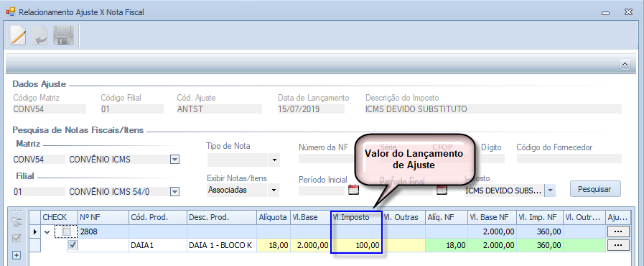Click the ellipsis button on DAIA1 row

click(617, 245)
